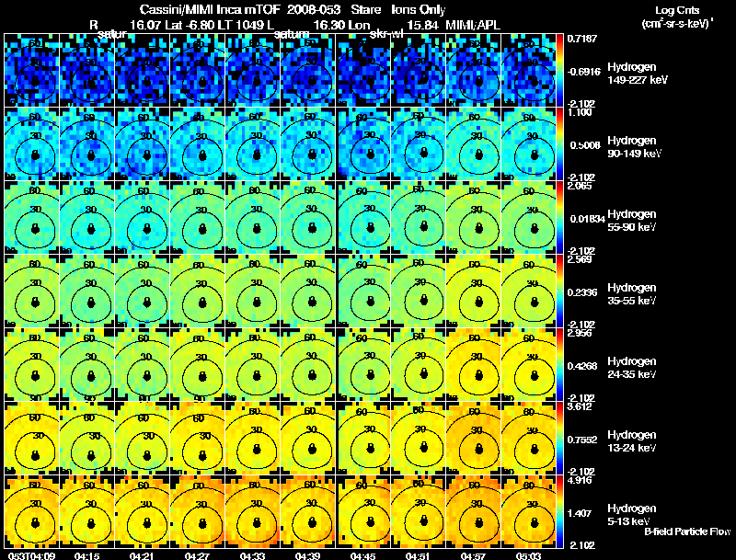This screenshot has width=736, height=560.
Task: Open the 35-55 keV image at 04:45
Action: 363,291
